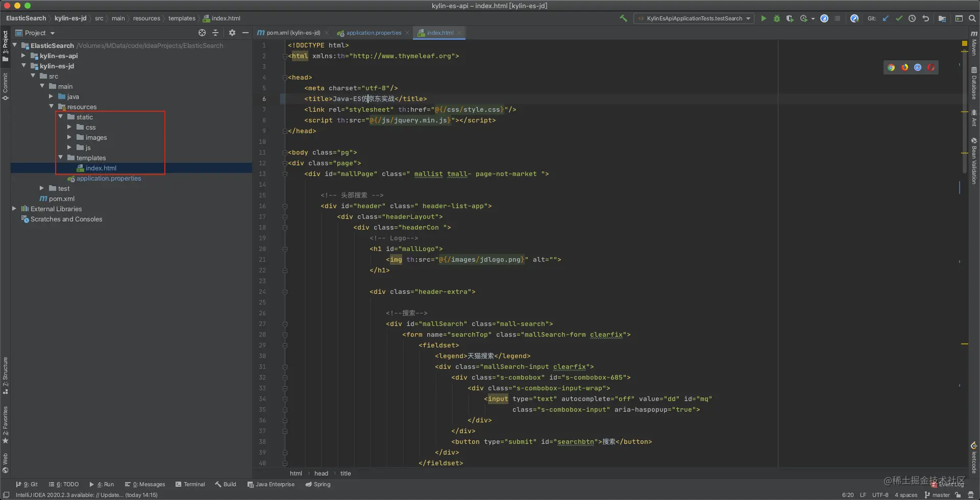Open the Database side panel
This screenshot has height=500, width=980.
tap(974, 83)
